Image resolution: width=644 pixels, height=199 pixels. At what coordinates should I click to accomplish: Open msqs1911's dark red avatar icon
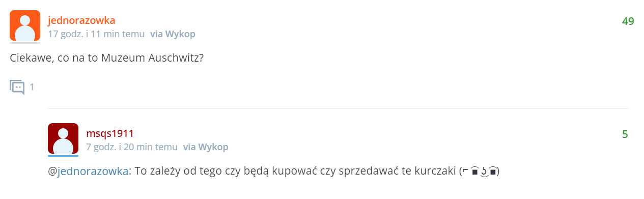point(63,138)
